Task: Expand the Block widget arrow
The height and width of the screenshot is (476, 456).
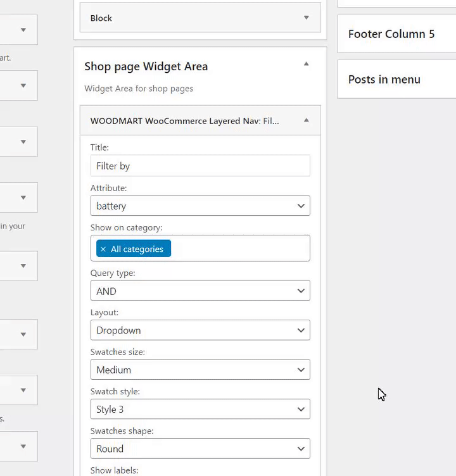Action: coord(307,18)
